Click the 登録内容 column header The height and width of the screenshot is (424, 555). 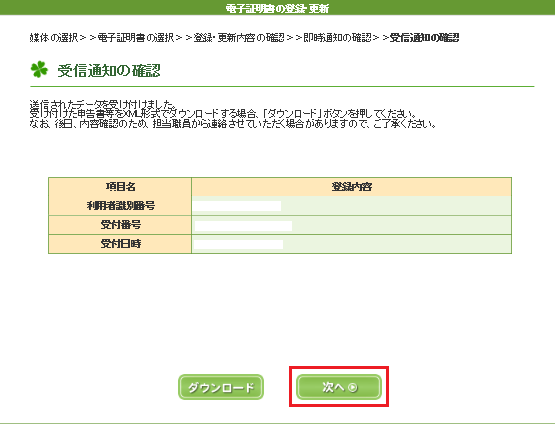(351, 187)
